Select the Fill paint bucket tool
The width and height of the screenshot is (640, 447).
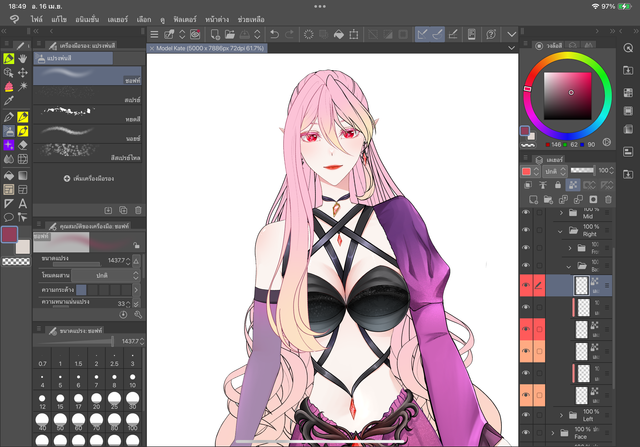[x=9, y=176]
